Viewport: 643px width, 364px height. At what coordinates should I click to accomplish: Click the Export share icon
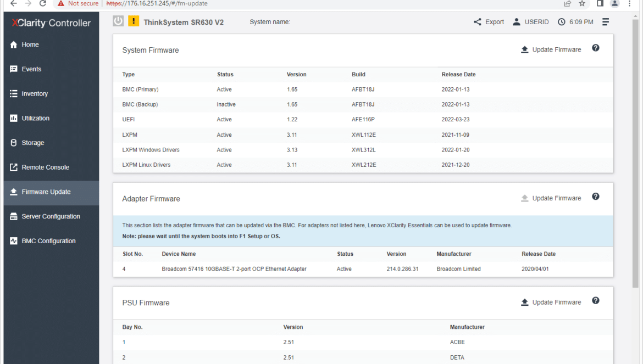[478, 22]
